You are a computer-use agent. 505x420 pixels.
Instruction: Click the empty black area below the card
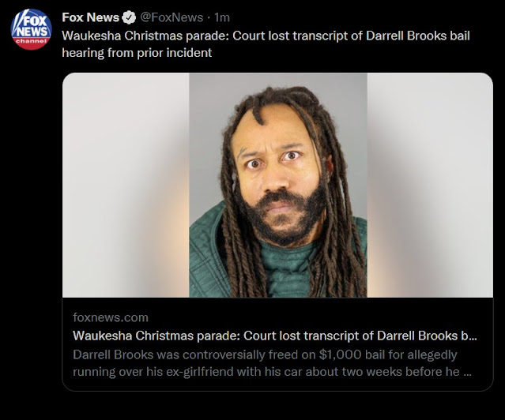[x=277, y=406]
